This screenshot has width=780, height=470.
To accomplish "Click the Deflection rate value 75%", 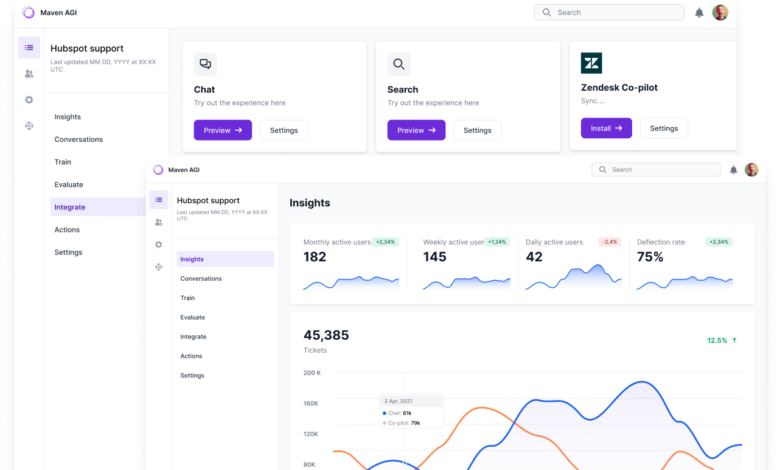I will click(650, 257).
